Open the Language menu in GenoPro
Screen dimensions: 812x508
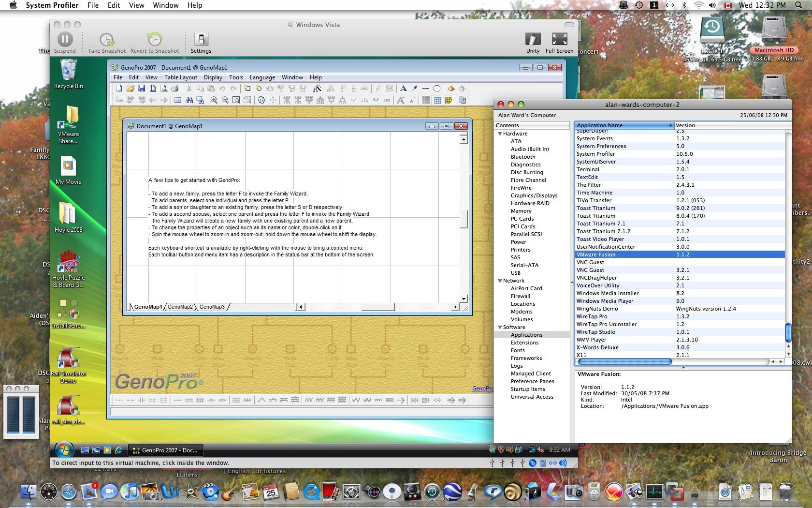(262, 77)
